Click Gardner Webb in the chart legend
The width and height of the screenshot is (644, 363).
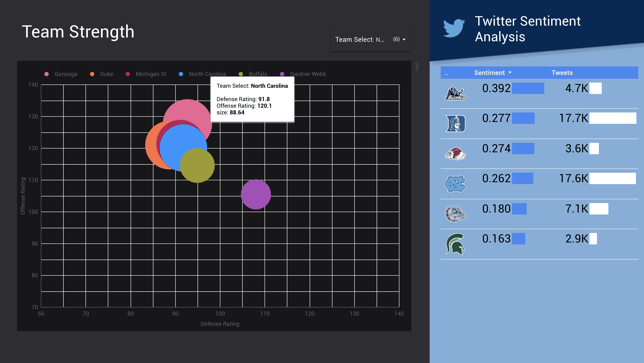[x=303, y=74]
